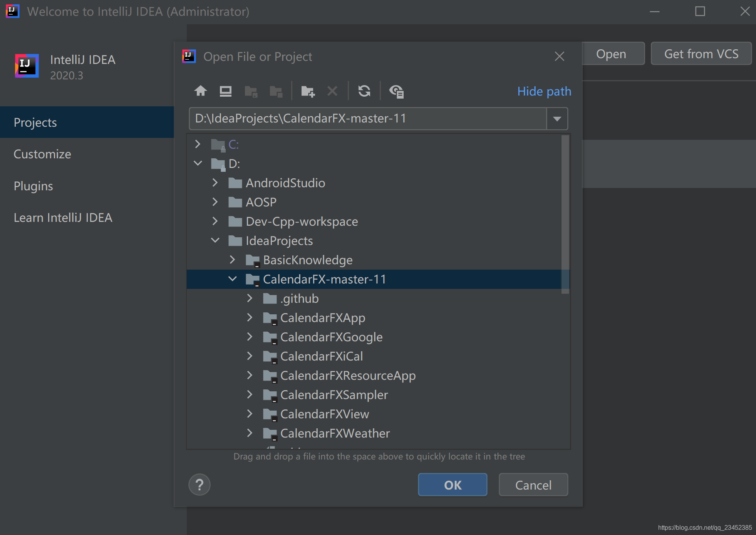
Task: Create a New Folder via toolbar icon
Action: (308, 91)
